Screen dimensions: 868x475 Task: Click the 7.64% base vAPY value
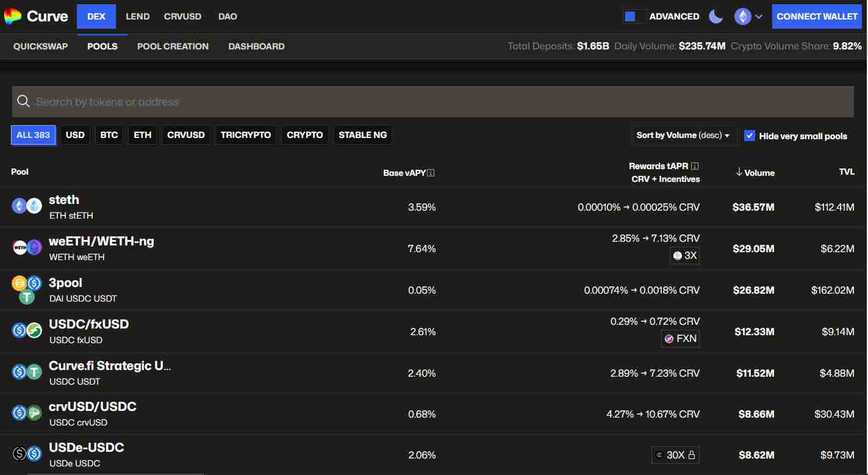click(x=421, y=248)
